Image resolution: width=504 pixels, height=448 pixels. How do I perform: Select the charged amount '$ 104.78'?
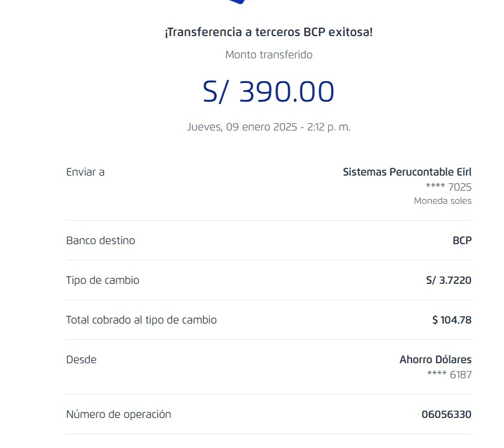(452, 320)
